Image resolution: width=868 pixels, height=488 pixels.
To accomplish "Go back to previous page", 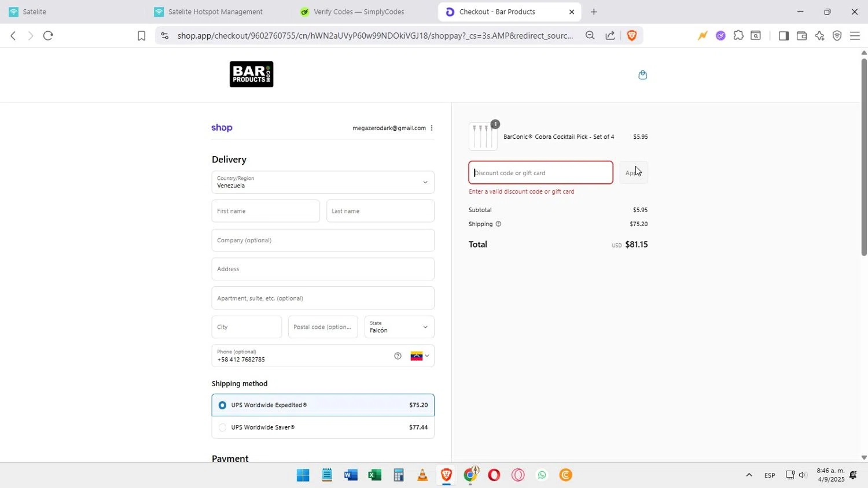I will tap(13, 36).
